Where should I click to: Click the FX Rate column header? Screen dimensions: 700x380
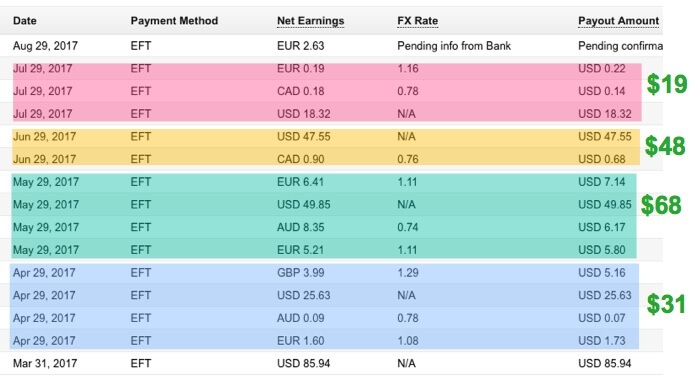point(417,21)
